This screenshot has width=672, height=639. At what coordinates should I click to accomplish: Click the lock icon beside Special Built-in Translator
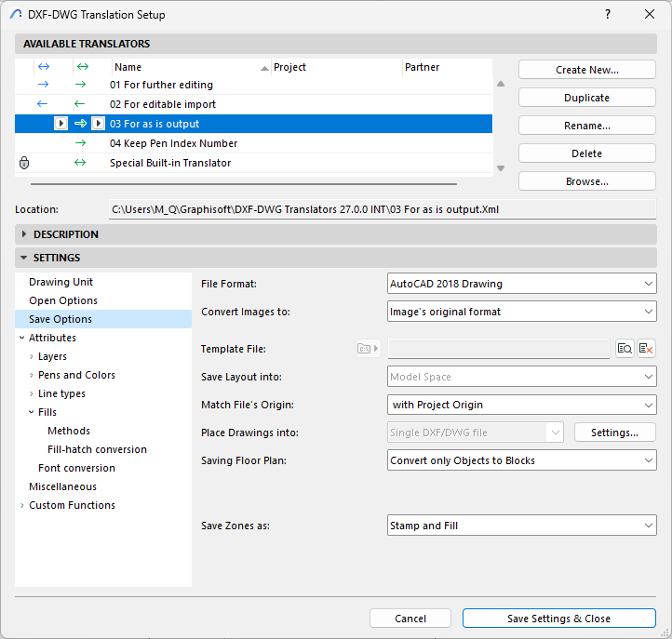[x=24, y=163]
